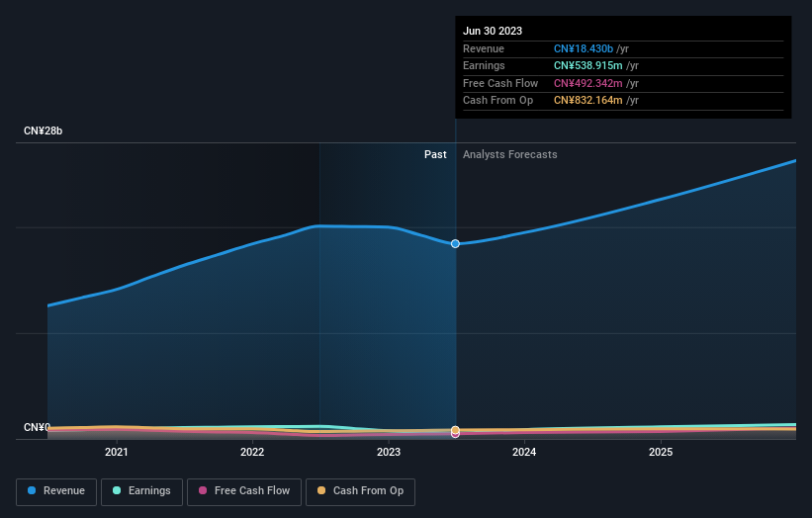Viewport: 812px width, 518px height.
Task: Click the Cash From Op label in tooltip
Action: pyautogui.click(x=497, y=101)
